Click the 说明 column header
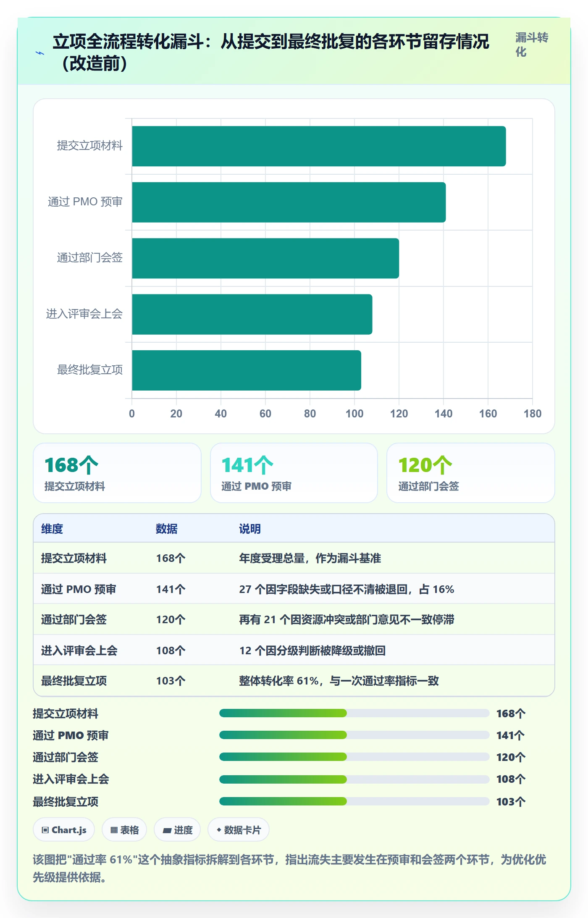Screen dimensions: 588x918 click(x=250, y=529)
